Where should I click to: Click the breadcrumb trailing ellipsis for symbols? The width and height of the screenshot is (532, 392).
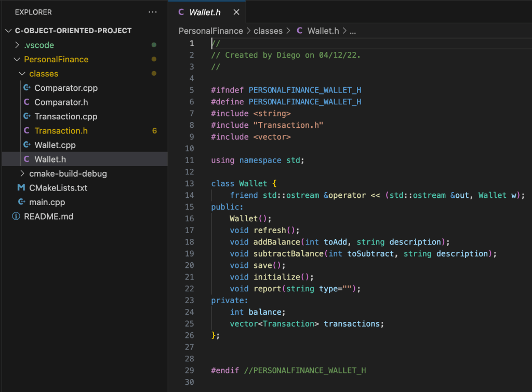click(353, 31)
